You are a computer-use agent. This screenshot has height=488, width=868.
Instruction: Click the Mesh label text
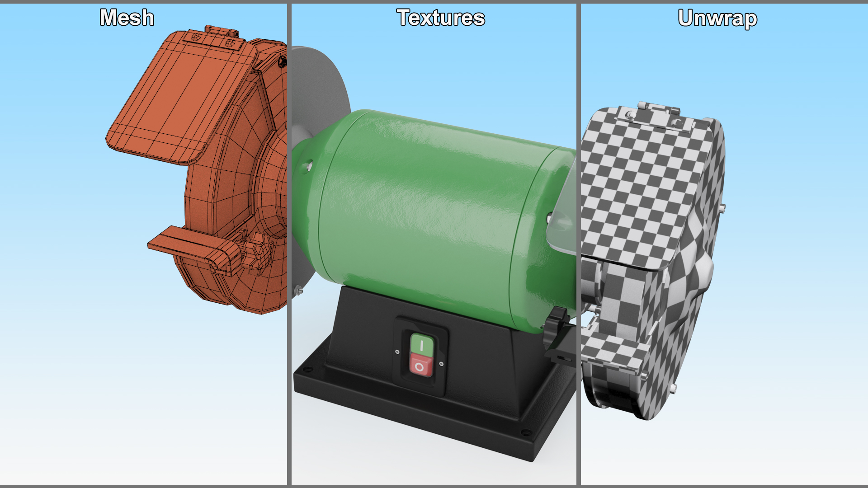(127, 18)
